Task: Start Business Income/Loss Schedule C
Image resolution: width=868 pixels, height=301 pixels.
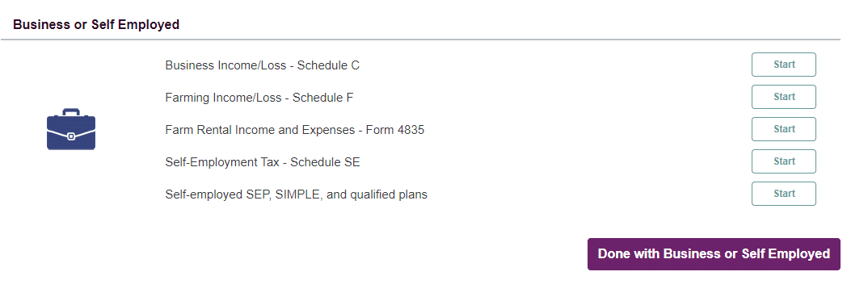Action: pyautogui.click(x=783, y=65)
